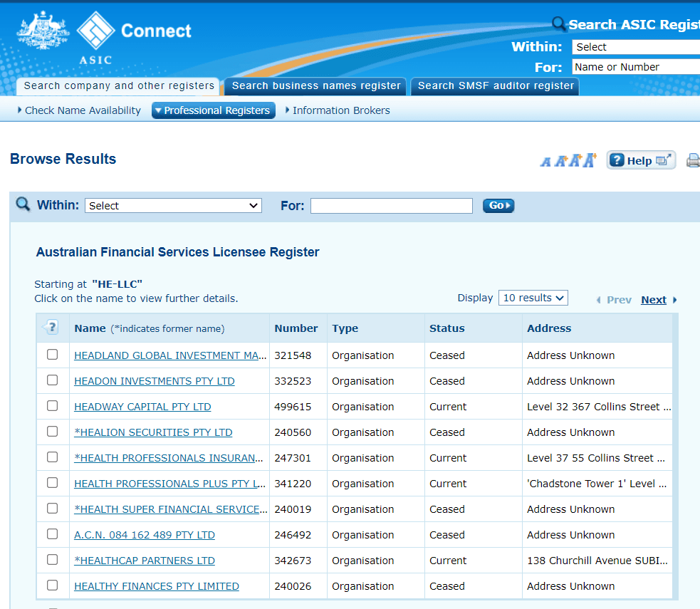Click the header Search ASIC magnifier icon
The height and width of the screenshot is (609, 700).
click(558, 24)
